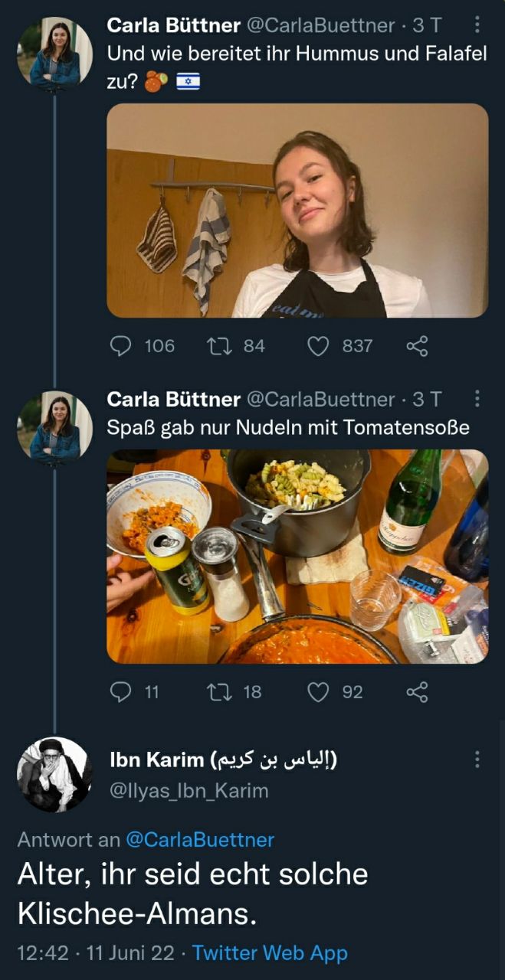The width and height of the screenshot is (505, 980).
Task: Click the 12:42 · 11 Juni 22 timestamp
Action: coord(95,953)
